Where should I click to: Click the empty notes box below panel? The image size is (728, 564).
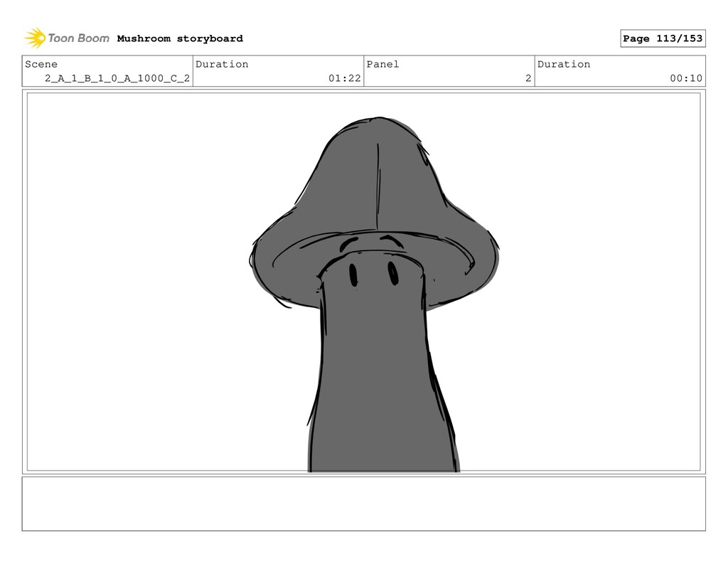(x=363, y=504)
